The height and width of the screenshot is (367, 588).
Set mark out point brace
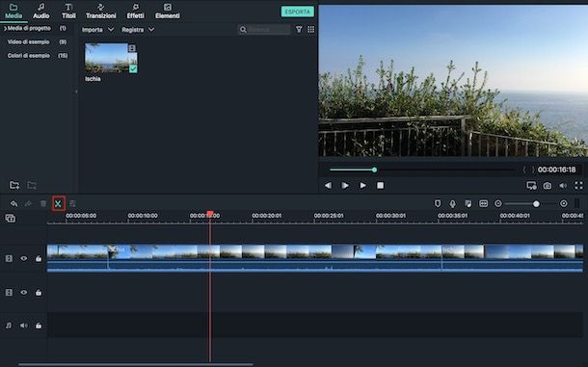click(533, 170)
